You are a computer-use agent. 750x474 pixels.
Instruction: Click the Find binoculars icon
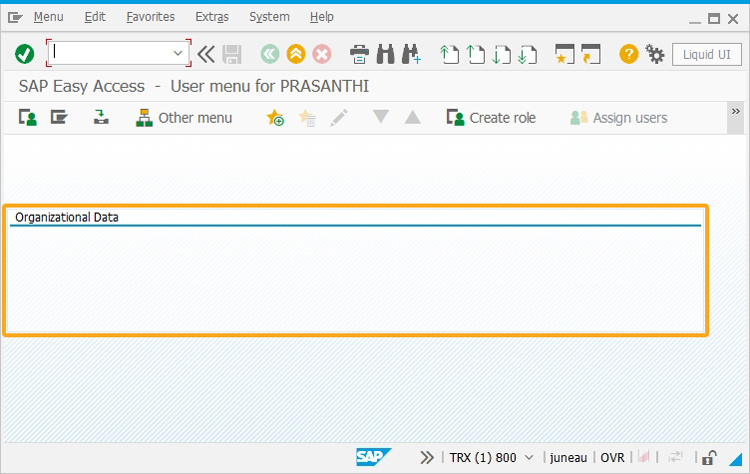(386, 54)
